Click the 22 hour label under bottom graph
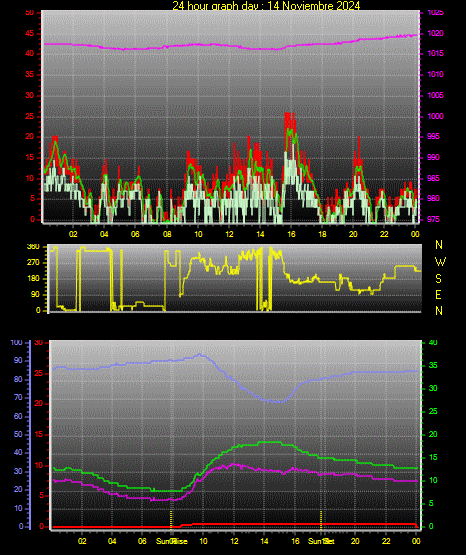The image size is (466, 555). (386, 541)
